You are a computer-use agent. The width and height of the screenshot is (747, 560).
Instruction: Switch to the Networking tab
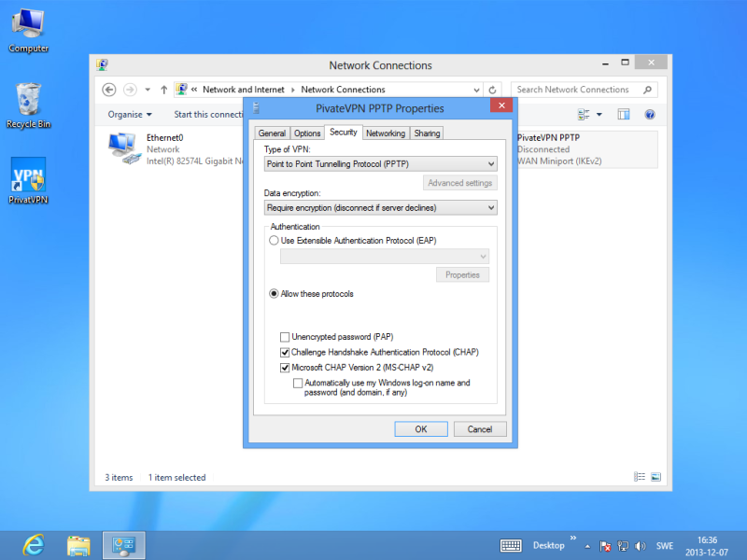tap(385, 133)
